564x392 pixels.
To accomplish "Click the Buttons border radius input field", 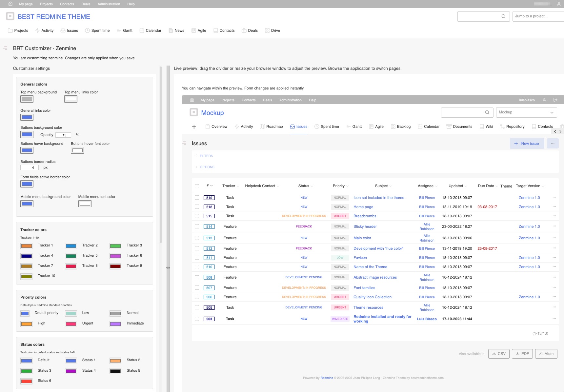I will (30, 167).
